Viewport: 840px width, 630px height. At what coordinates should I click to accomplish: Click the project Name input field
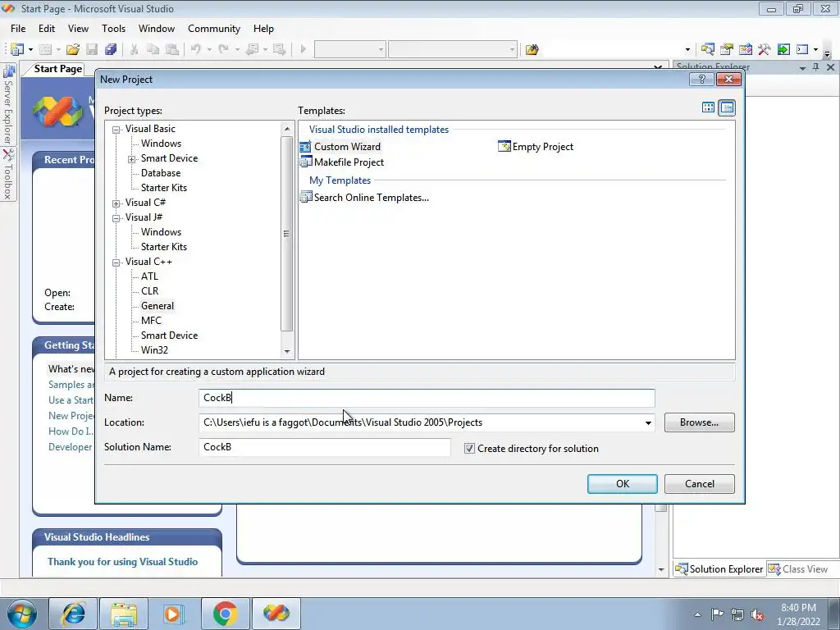pos(427,398)
